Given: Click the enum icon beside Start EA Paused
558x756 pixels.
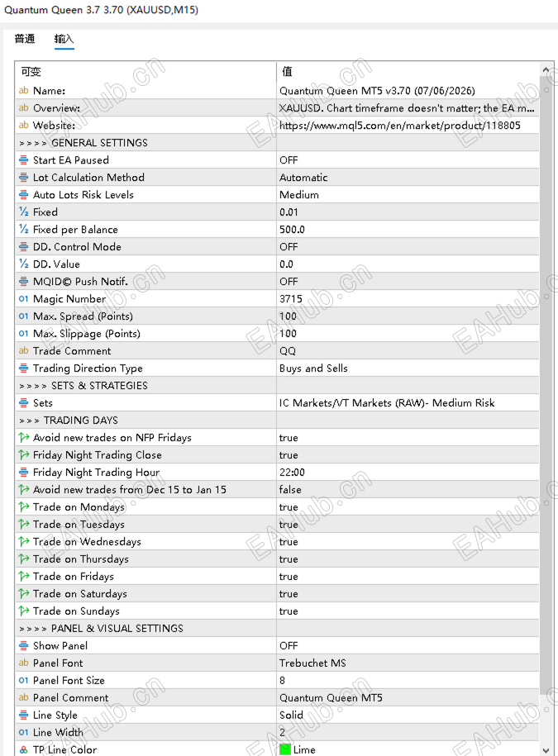Looking at the screenshot, I should [x=23, y=160].
